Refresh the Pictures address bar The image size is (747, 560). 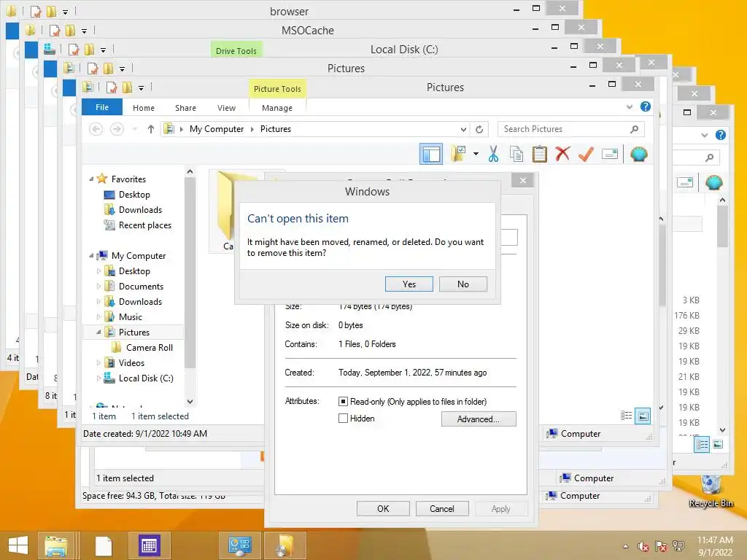pos(479,129)
